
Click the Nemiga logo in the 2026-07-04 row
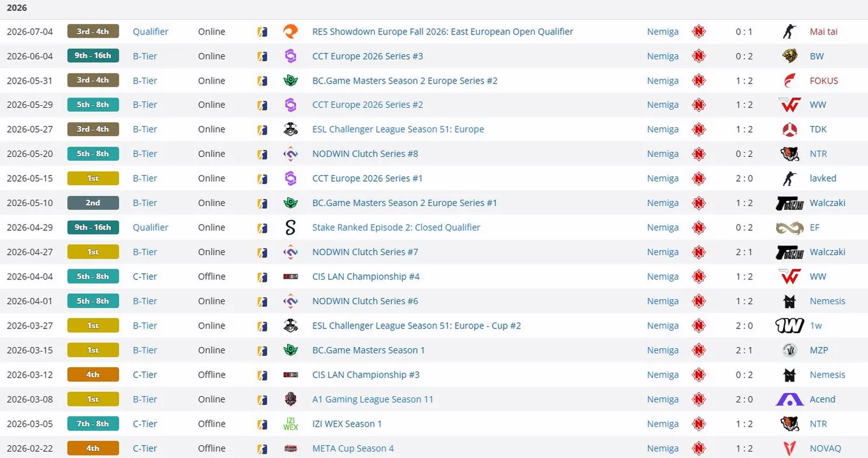pos(699,31)
